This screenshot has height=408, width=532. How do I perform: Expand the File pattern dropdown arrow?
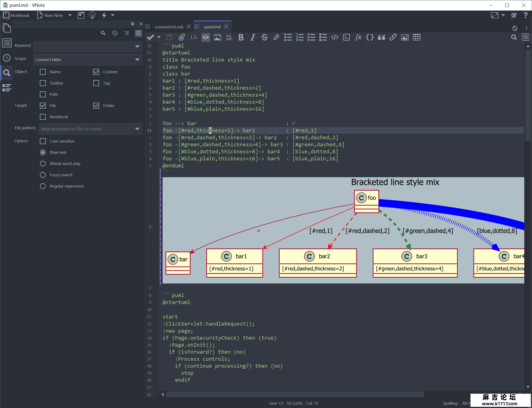click(x=137, y=129)
